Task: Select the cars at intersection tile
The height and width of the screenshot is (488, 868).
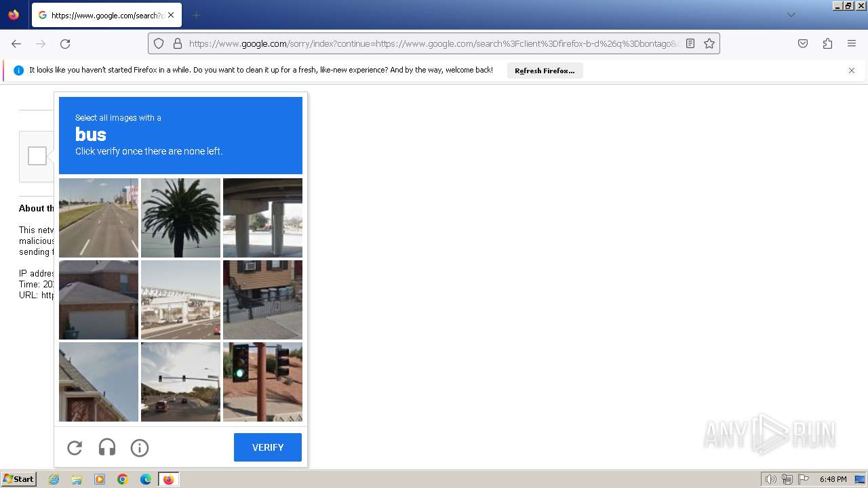Action: pos(180,382)
